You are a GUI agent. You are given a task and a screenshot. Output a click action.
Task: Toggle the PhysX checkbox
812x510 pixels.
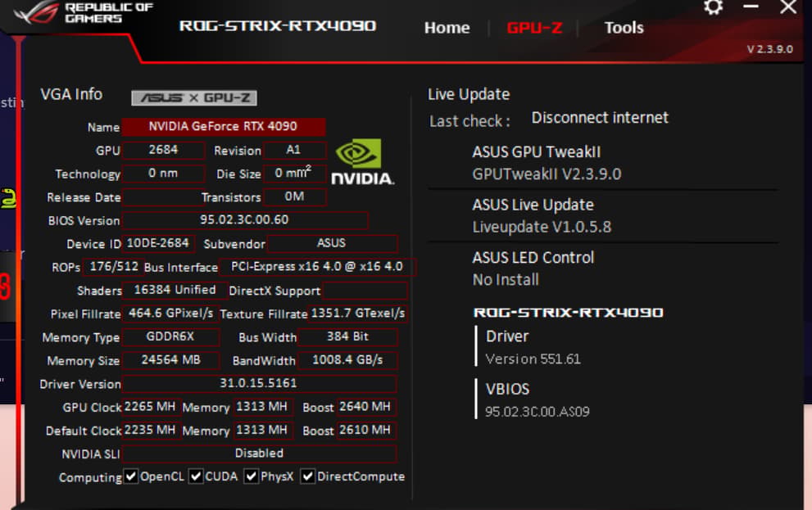[252, 476]
